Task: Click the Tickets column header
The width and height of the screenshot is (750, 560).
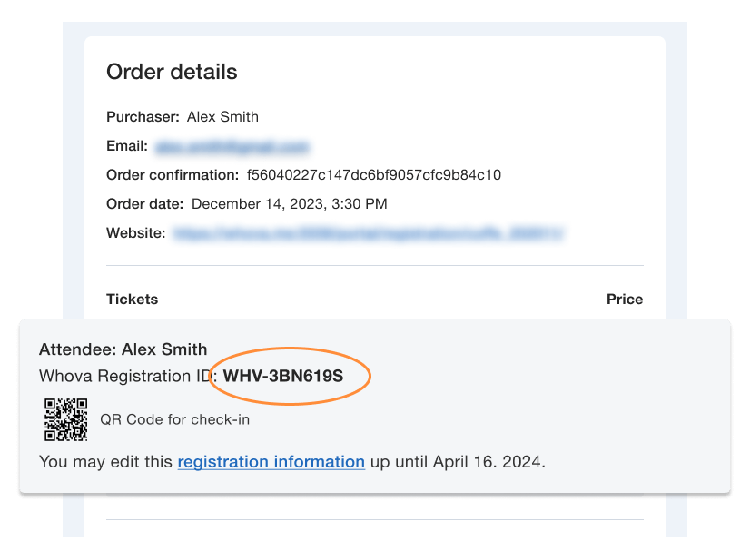Action: (x=132, y=300)
